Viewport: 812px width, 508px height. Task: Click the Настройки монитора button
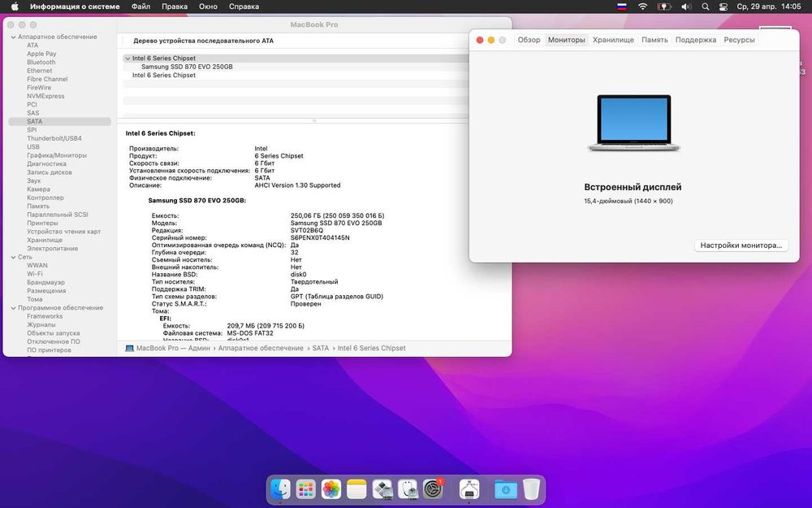point(741,245)
